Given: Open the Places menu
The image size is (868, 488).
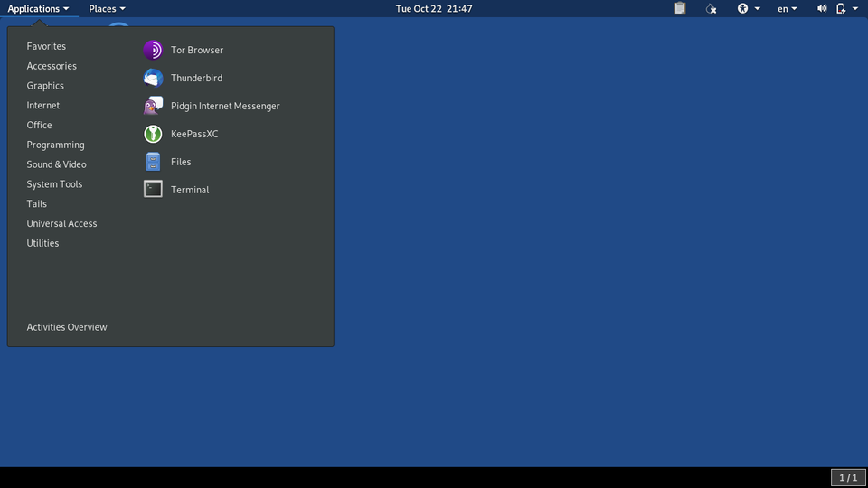Looking at the screenshot, I should tap(107, 8).
